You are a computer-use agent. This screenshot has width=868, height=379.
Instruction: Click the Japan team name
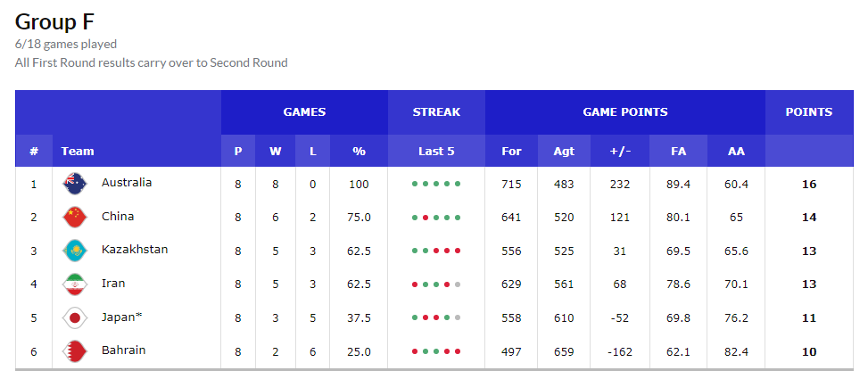point(121,317)
